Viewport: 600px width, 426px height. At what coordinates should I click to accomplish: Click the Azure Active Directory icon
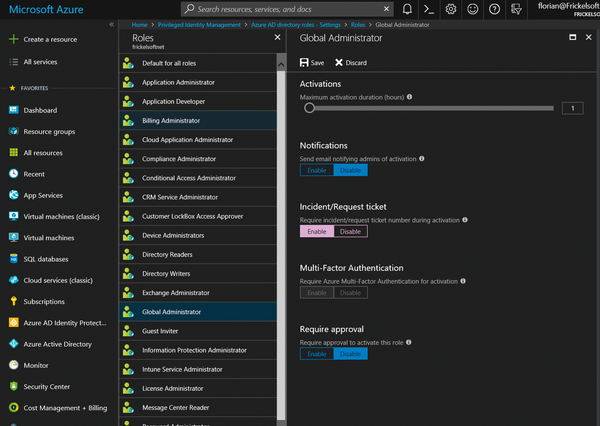(x=14, y=344)
